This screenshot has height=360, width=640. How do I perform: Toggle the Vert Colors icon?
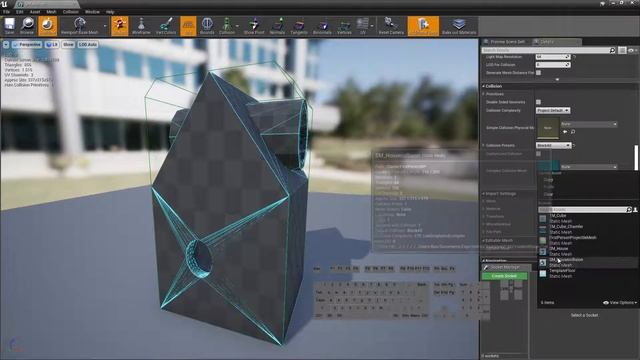tap(166, 26)
